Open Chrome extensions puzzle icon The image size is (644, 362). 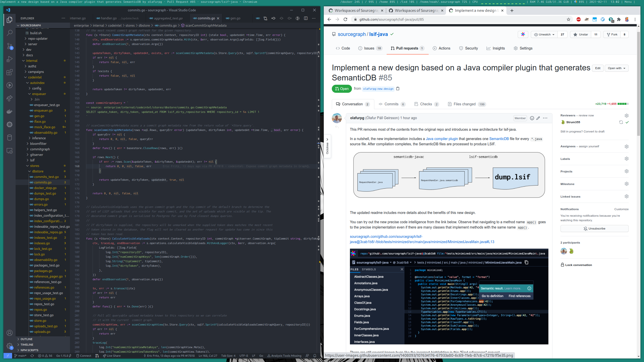click(x=619, y=19)
